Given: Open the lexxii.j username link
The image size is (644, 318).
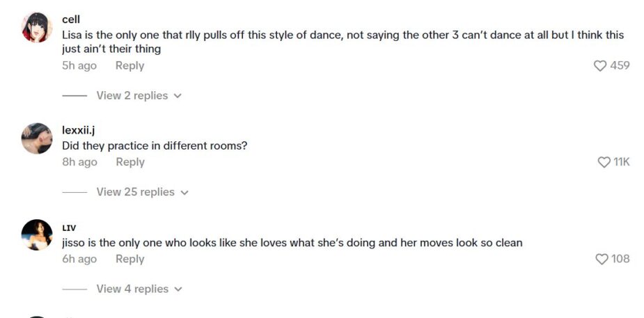Looking at the screenshot, I should pyautogui.click(x=79, y=130).
